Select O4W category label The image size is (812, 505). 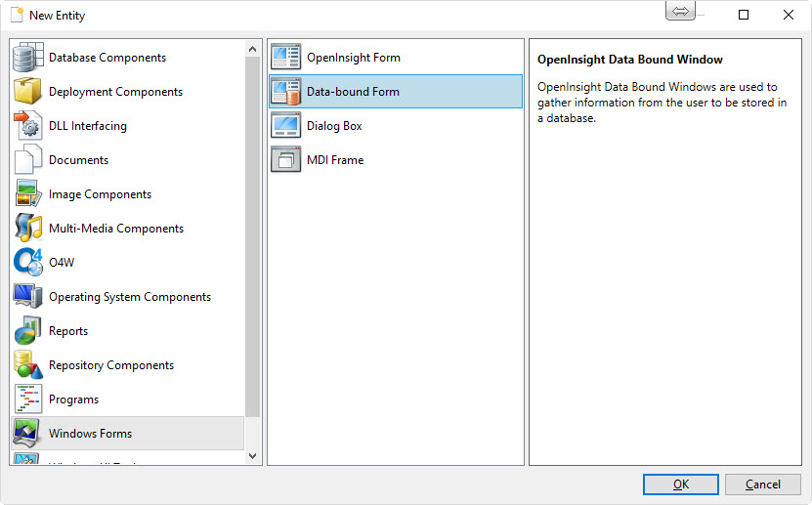62,263
